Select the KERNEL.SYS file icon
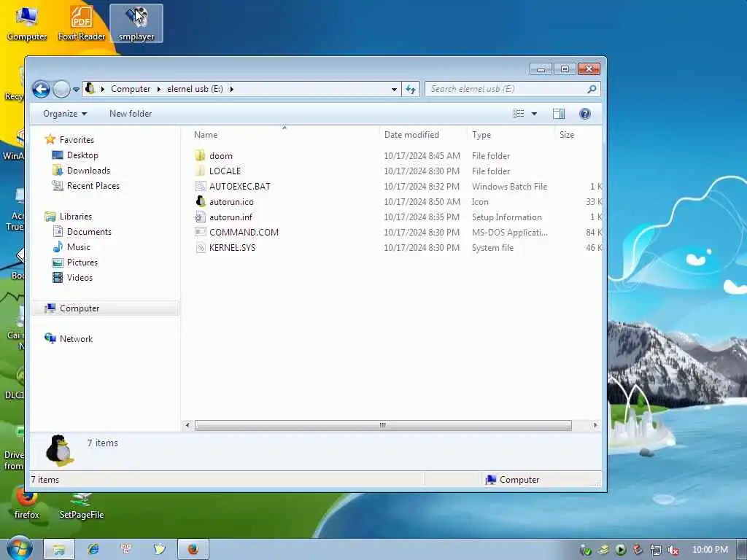The width and height of the screenshot is (747, 560). click(x=200, y=247)
